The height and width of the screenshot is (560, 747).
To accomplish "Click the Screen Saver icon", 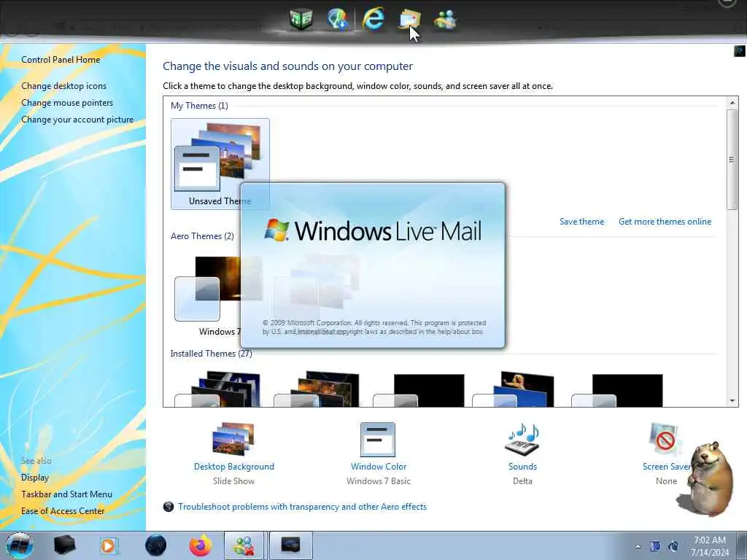I will [665, 440].
